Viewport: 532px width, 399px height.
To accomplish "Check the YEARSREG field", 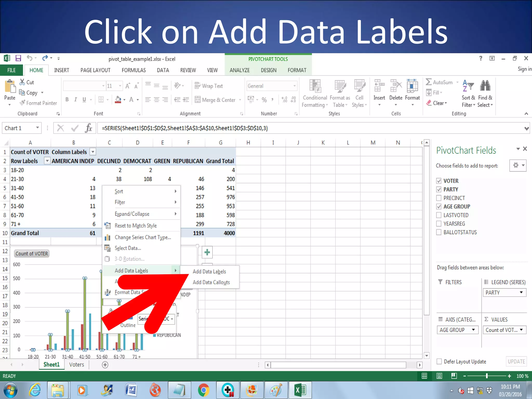I will [x=439, y=224].
